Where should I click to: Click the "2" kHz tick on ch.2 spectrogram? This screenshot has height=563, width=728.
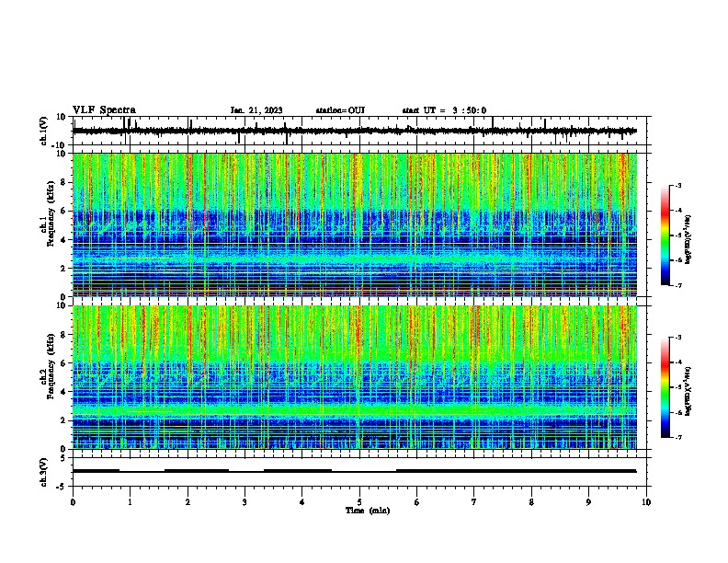[x=64, y=420]
